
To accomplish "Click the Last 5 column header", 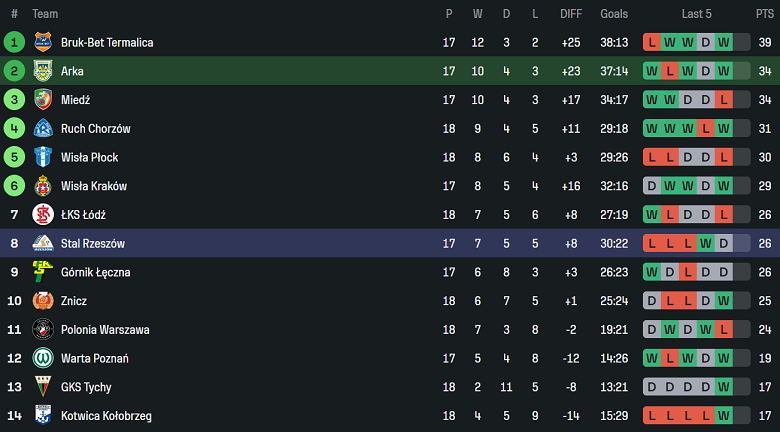I will [x=697, y=14].
